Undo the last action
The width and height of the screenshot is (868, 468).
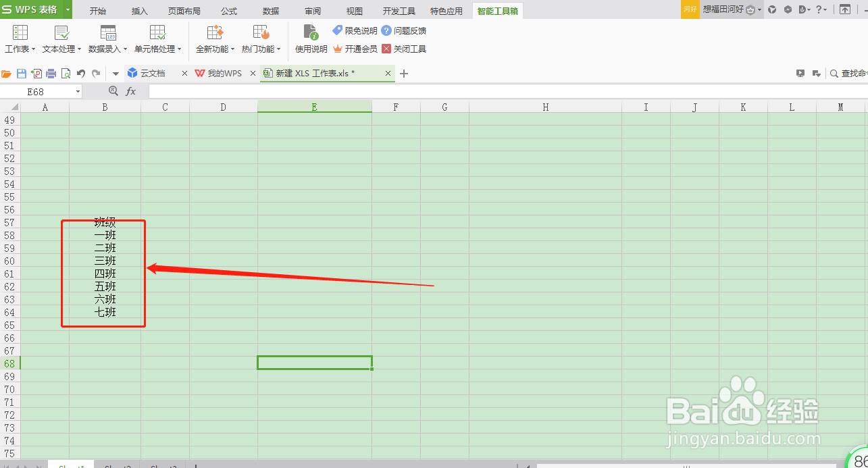click(81, 74)
